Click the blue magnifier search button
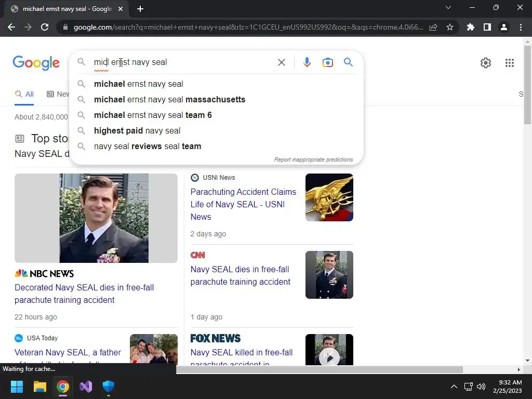Viewport: 532px width, 399px height. (348, 62)
